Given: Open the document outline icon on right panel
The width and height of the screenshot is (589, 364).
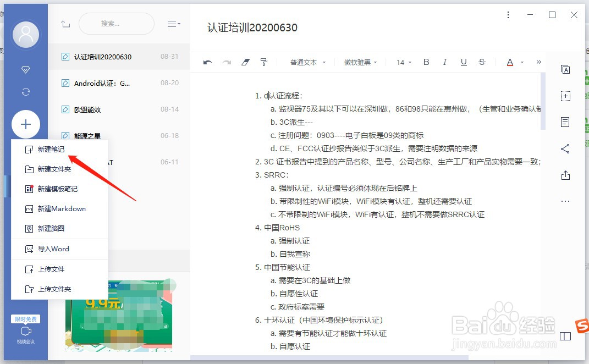Looking at the screenshot, I should [565, 122].
